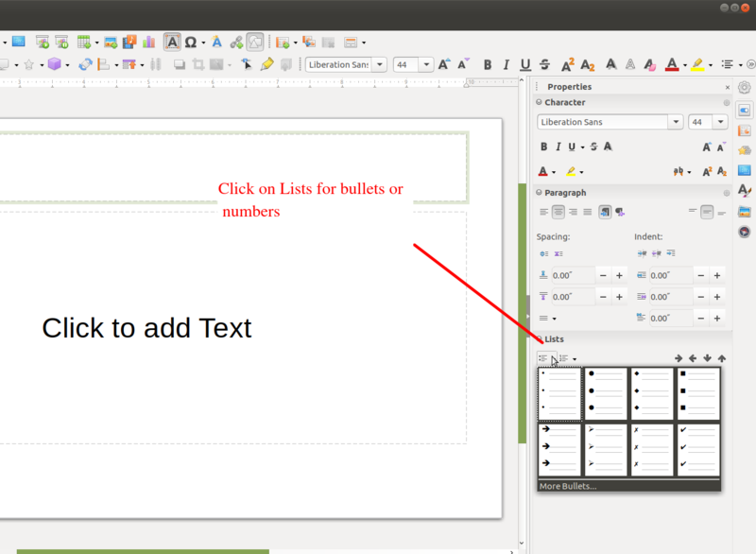
Task: Open bullet list button in Lists
Action: click(543, 358)
